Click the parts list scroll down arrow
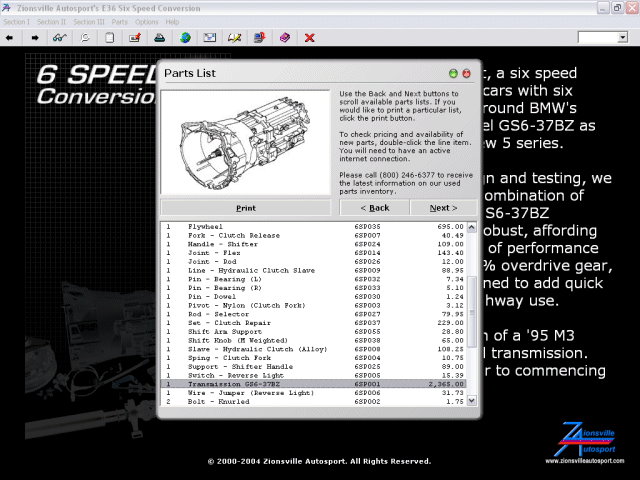640x480 pixels. (x=471, y=401)
